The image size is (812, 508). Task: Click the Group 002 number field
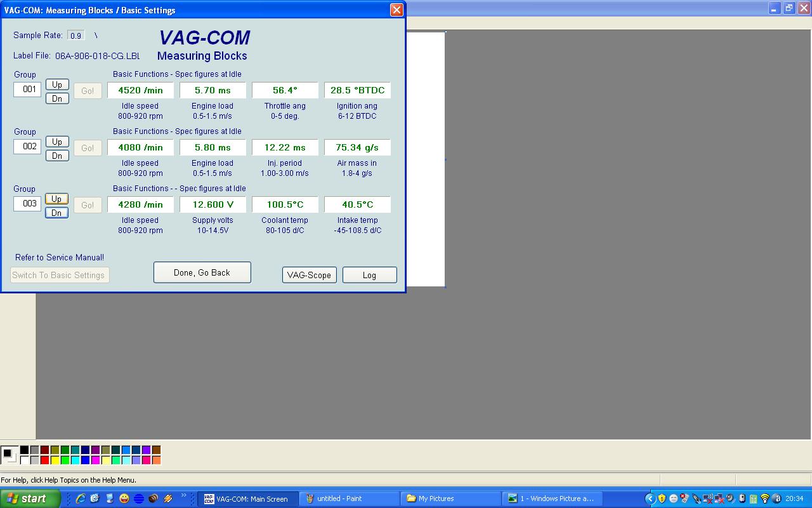27,146
